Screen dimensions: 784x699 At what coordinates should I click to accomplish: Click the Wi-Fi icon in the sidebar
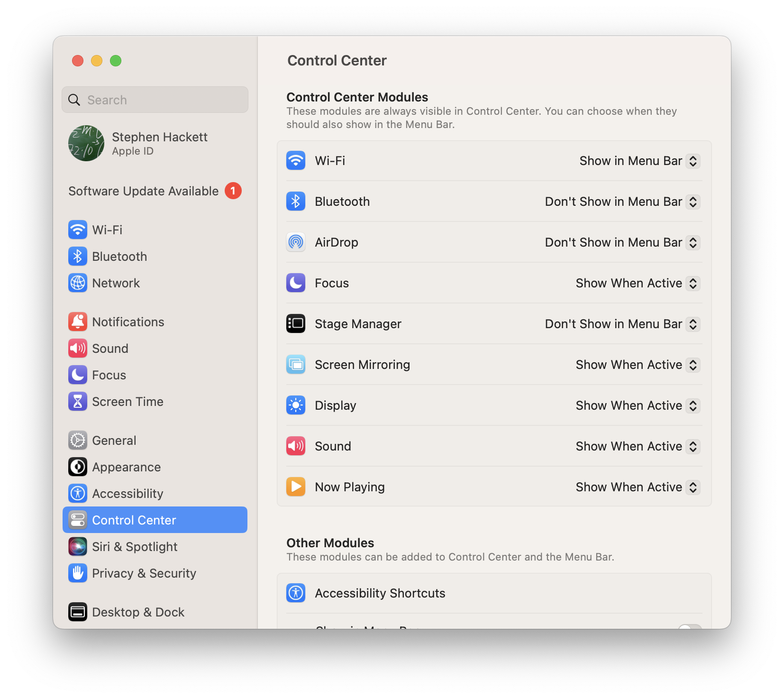[x=78, y=230]
